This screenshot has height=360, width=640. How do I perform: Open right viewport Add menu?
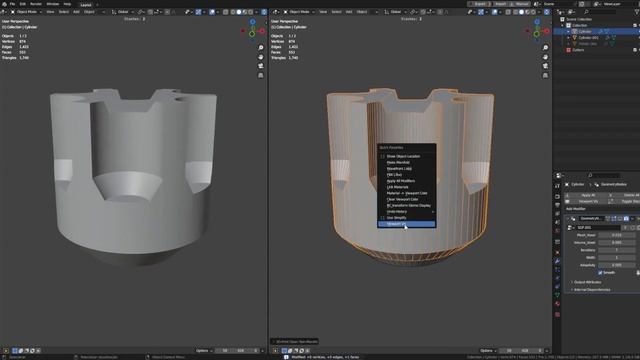tap(349, 12)
